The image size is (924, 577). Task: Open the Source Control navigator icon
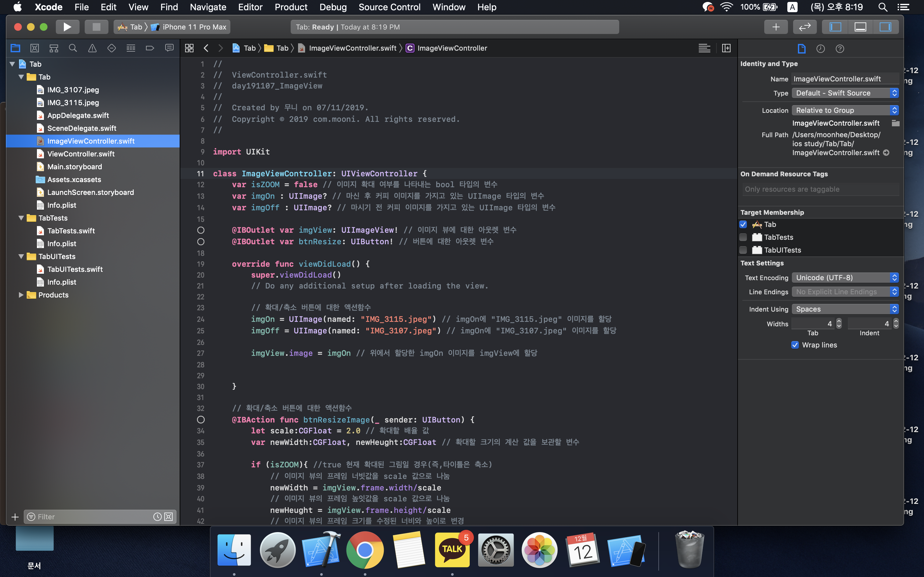(x=35, y=48)
